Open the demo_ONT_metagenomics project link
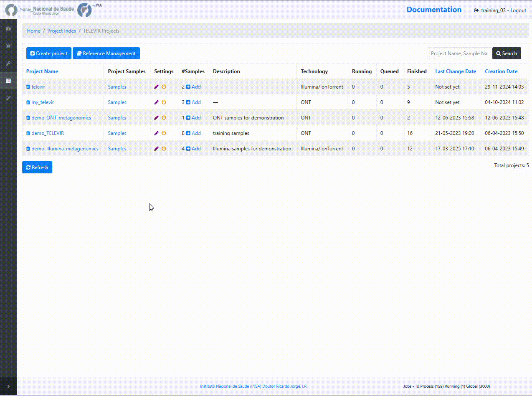The image size is (532, 396). 61,118
